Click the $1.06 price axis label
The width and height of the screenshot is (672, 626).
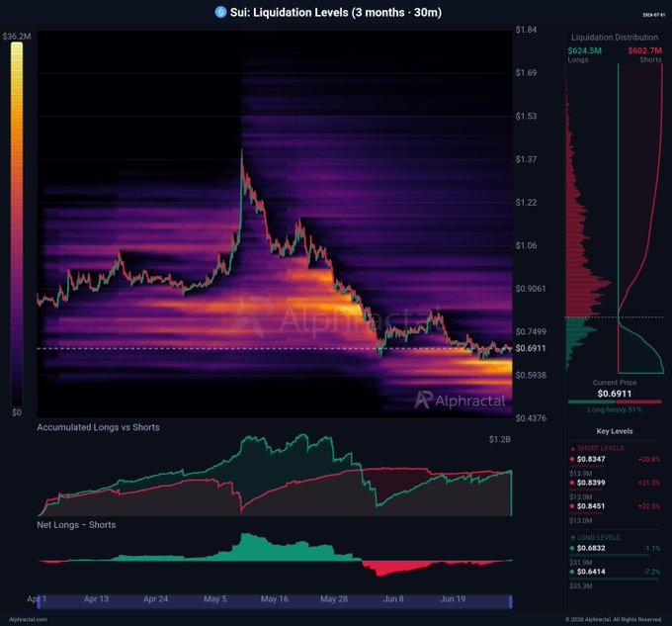(x=526, y=245)
